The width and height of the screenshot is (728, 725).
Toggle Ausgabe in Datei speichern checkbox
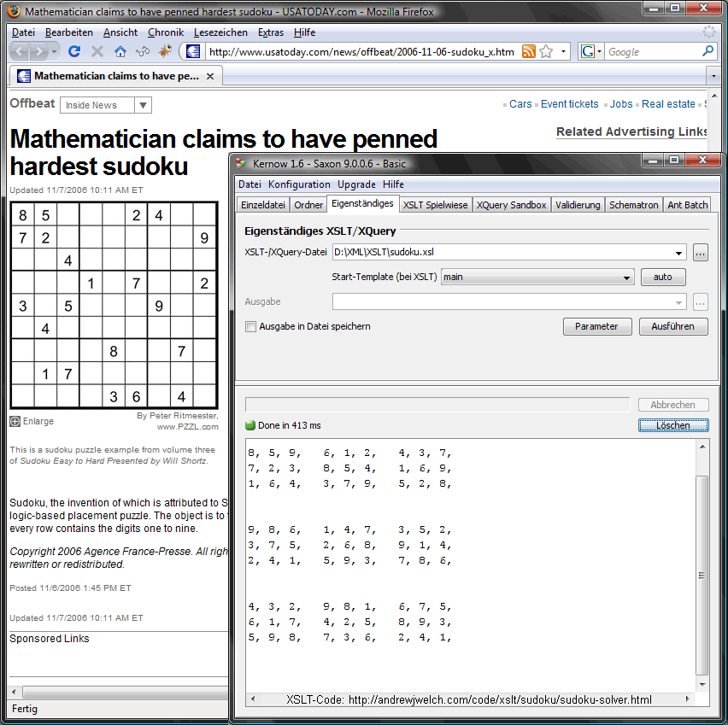(x=250, y=327)
